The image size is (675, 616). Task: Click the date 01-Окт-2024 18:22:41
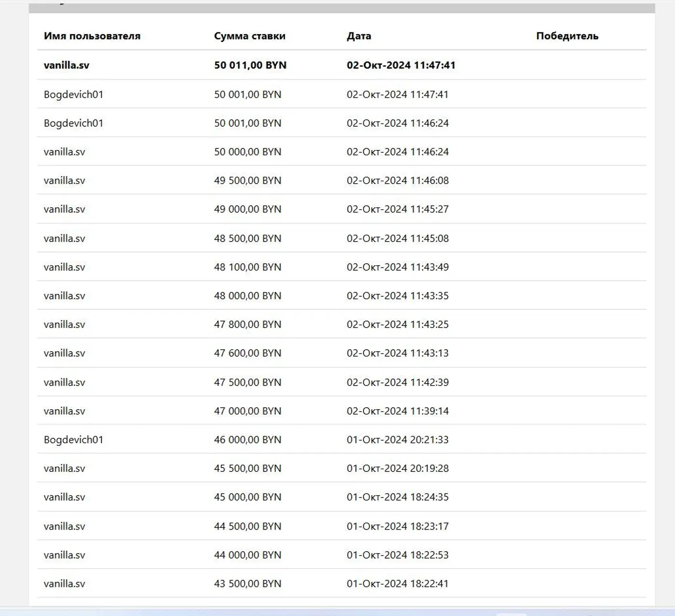(398, 583)
